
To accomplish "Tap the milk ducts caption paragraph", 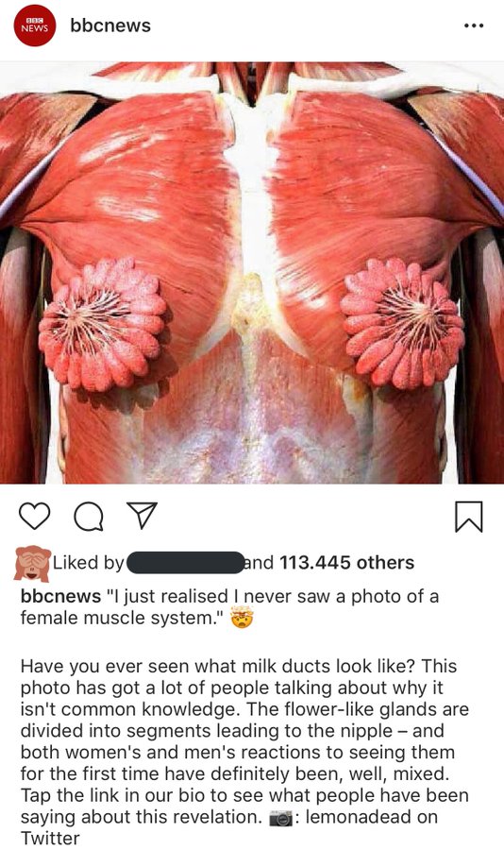I will pyautogui.click(x=244, y=752).
